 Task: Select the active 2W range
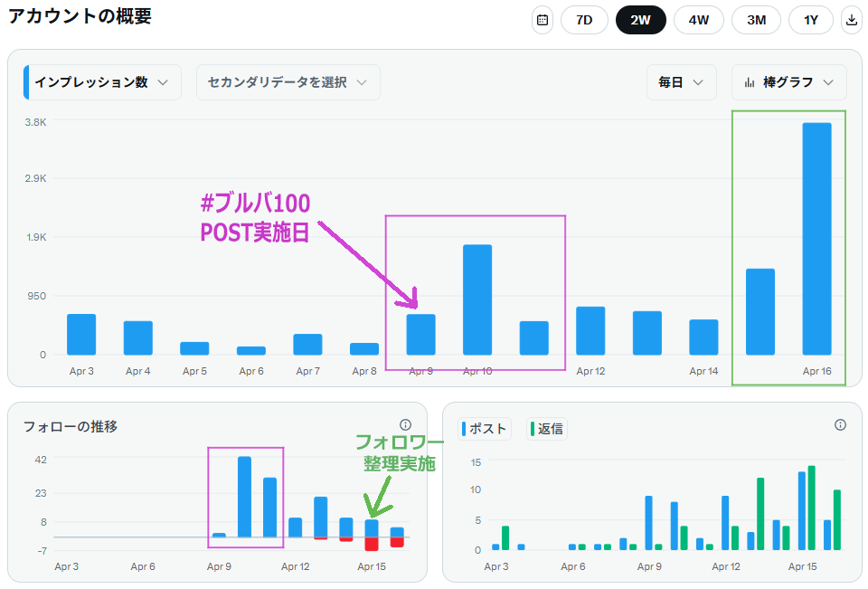640,20
